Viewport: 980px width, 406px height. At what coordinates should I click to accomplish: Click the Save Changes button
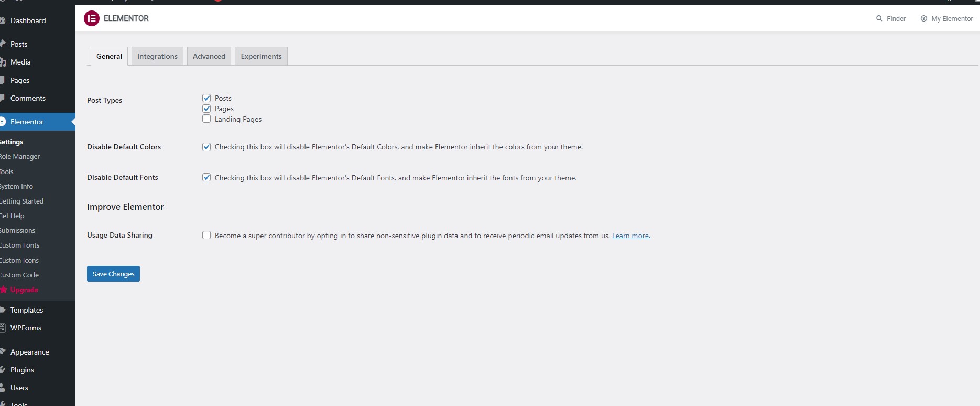tap(113, 274)
